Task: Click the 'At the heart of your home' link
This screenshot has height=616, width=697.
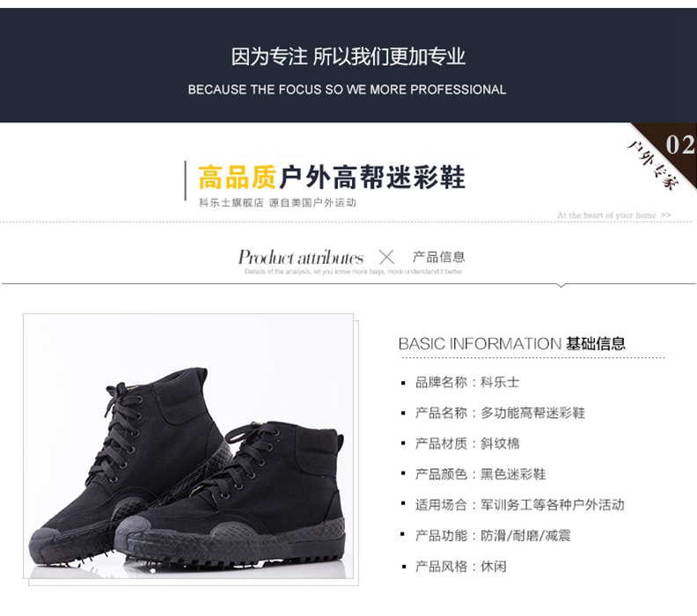Action: point(606,215)
